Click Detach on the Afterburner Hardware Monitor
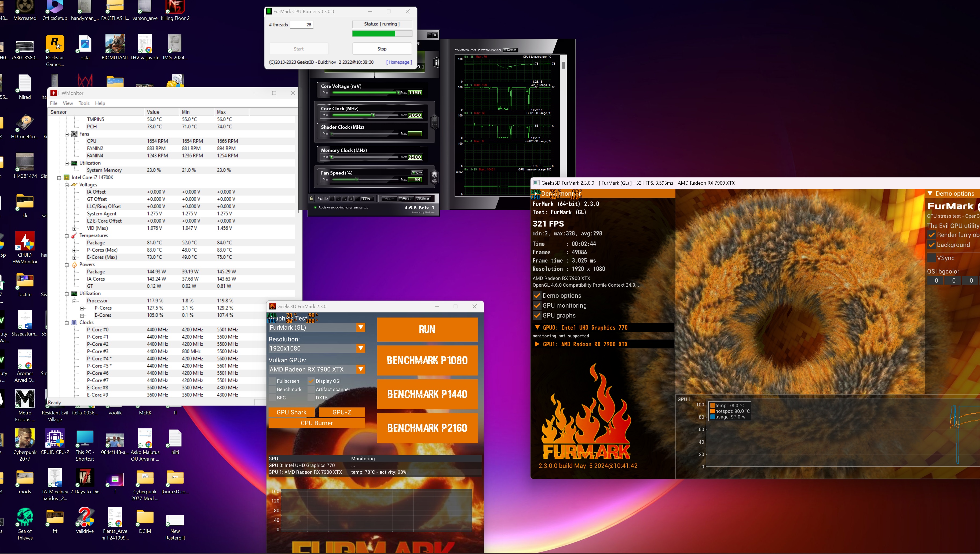Screen dimensions: 980x554 pyautogui.click(x=511, y=50)
